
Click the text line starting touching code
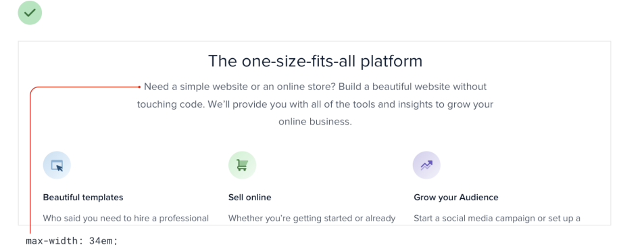pos(315,104)
